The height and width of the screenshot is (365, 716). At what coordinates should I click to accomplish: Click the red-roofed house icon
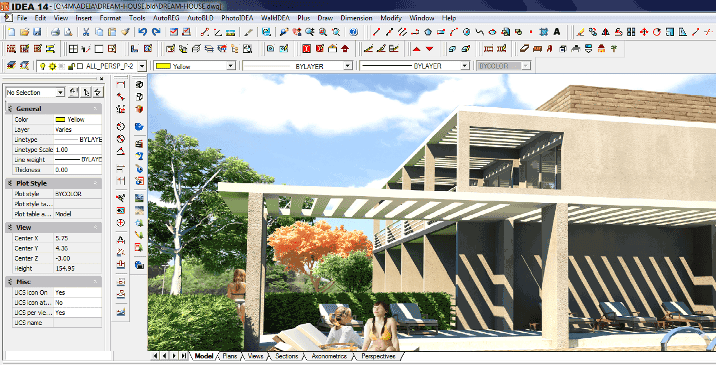(x=601, y=48)
